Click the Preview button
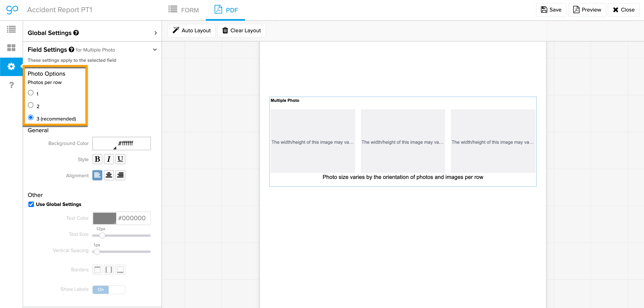 tap(587, 10)
